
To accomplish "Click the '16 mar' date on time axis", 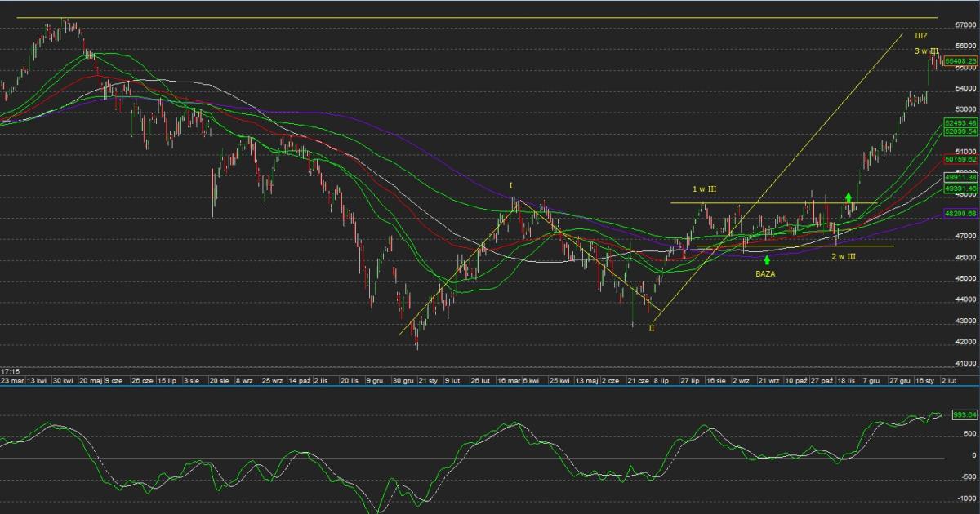I will pos(508,380).
